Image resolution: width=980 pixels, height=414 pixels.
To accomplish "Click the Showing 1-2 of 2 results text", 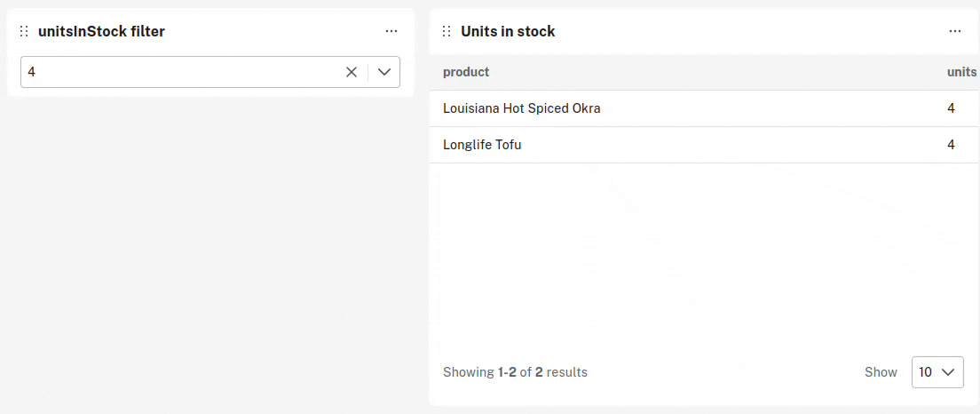I will (515, 372).
